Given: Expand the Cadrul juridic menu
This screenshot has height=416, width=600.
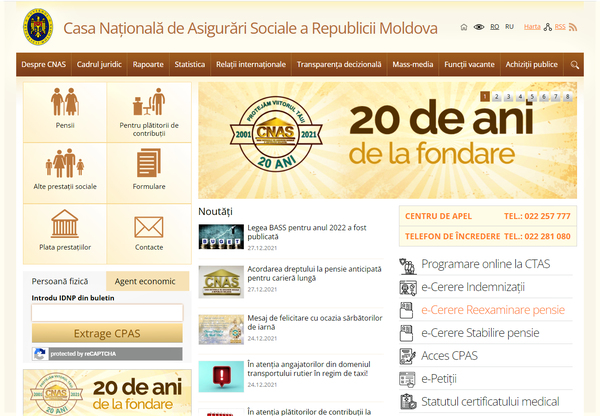Looking at the screenshot, I should tap(99, 65).
